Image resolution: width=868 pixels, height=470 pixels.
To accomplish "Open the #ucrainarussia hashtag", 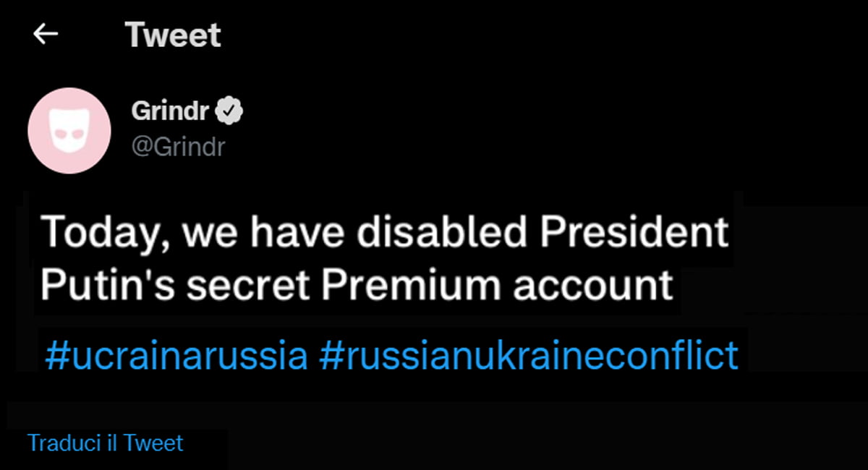I will click(176, 356).
